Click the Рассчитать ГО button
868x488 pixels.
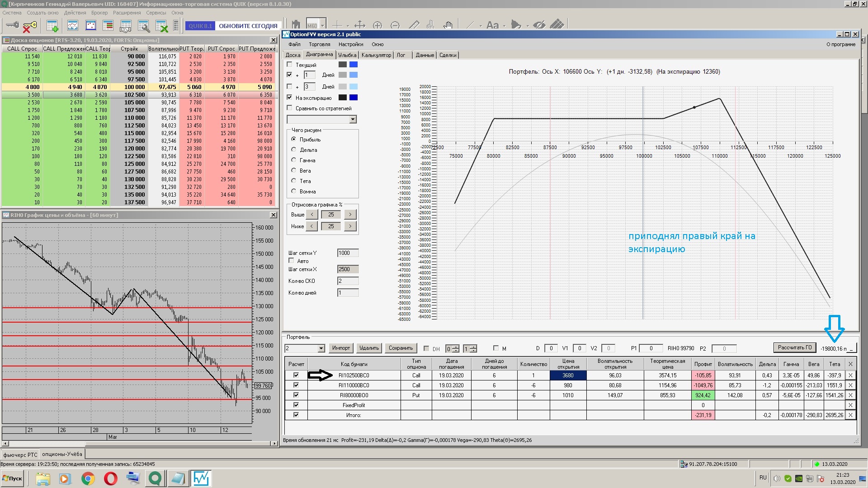(x=795, y=347)
